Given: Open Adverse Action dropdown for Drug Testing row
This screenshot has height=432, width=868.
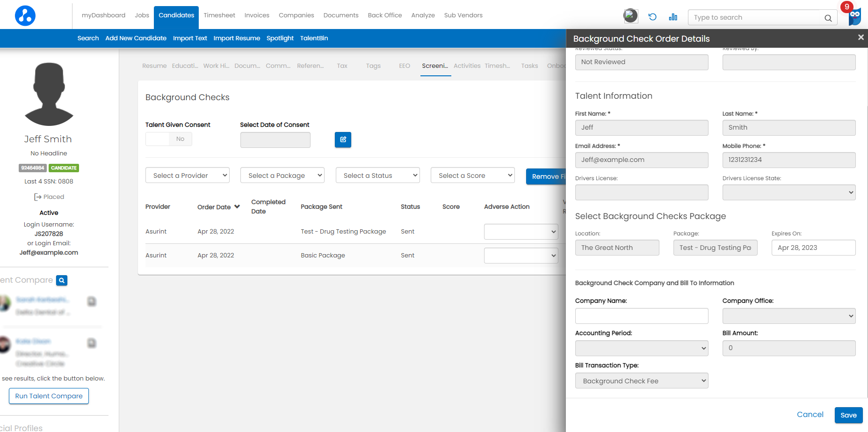Looking at the screenshot, I should click(x=521, y=232).
